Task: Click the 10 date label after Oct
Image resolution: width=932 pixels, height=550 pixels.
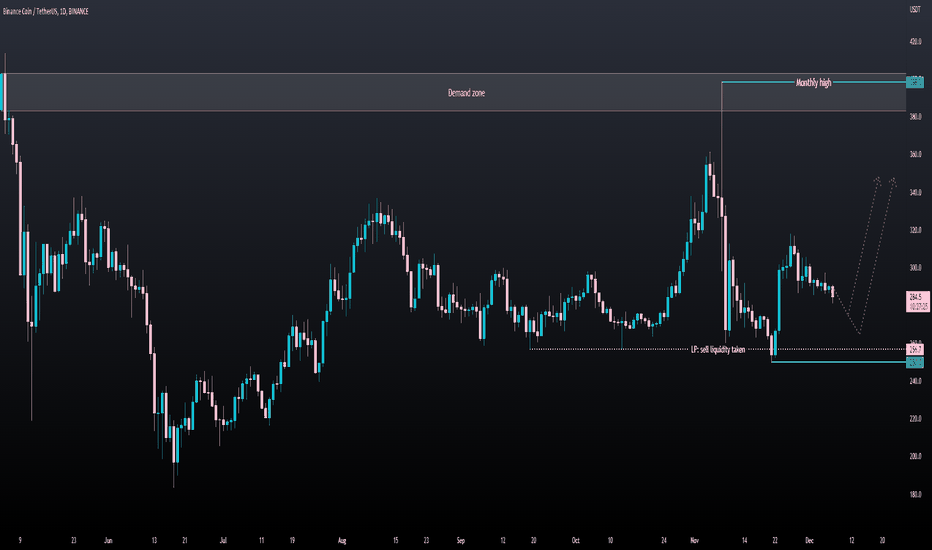Action: tap(610, 540)
